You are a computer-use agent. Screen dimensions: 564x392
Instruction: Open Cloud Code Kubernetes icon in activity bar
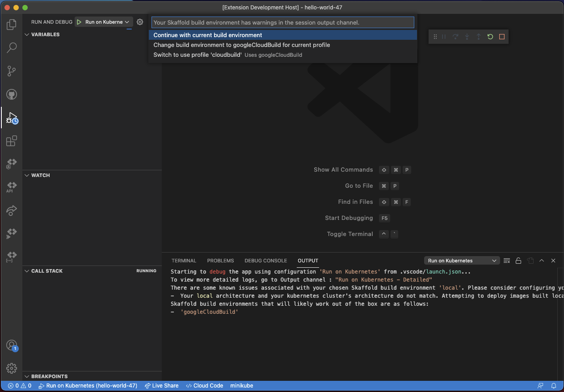click(x=12, y=164)
